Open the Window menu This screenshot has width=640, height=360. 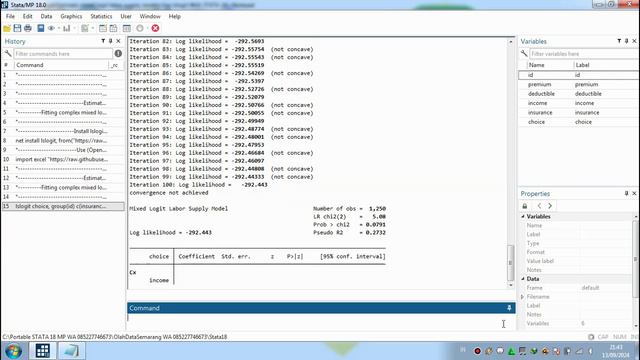[150, 16]
